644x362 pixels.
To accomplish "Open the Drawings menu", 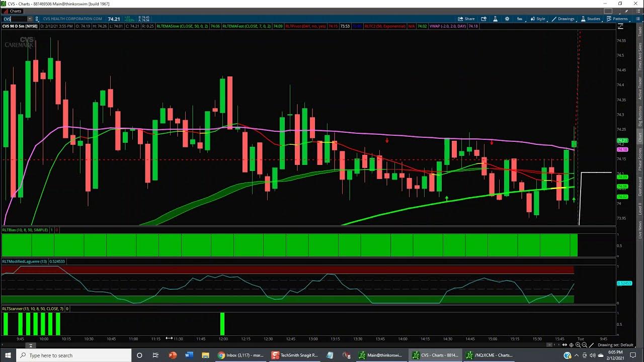I will coord(563,19).
